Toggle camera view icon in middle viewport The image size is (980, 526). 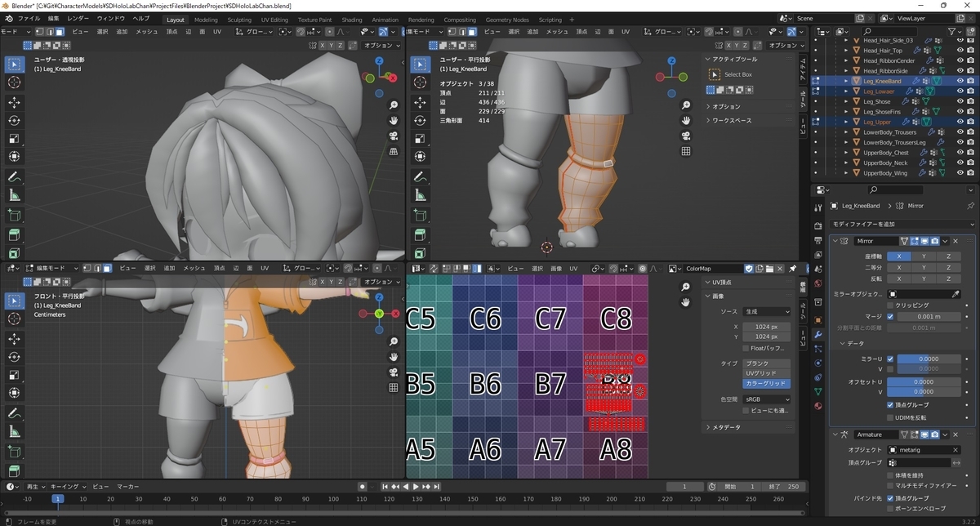point(686,136)
